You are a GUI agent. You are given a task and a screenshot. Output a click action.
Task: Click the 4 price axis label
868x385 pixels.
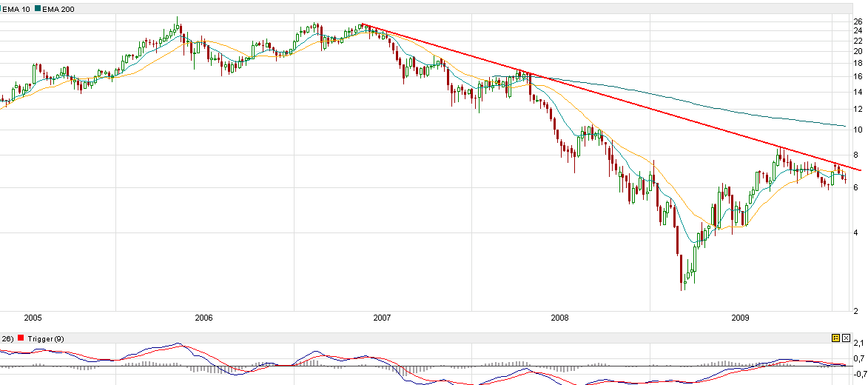point(856,232)
